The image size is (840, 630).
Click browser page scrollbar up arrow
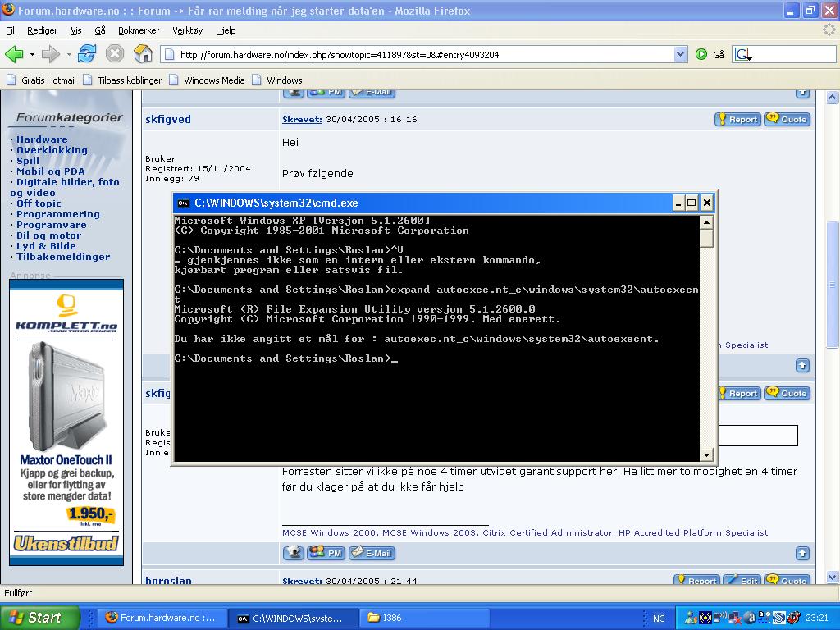832,97
